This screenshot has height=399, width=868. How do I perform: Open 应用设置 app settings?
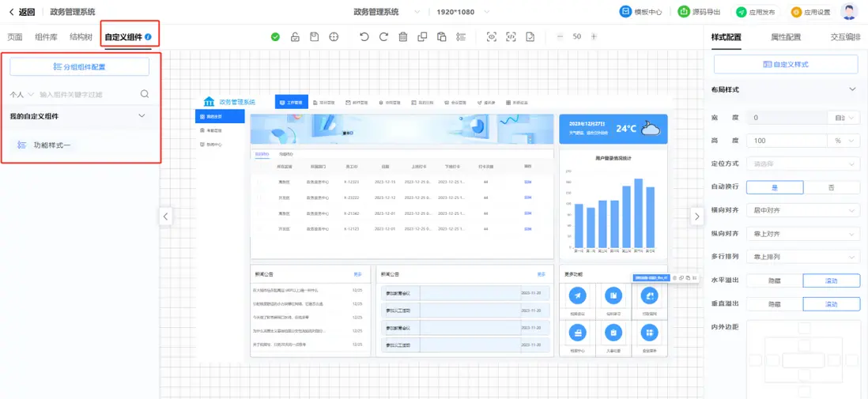click(x=812, y=12)
